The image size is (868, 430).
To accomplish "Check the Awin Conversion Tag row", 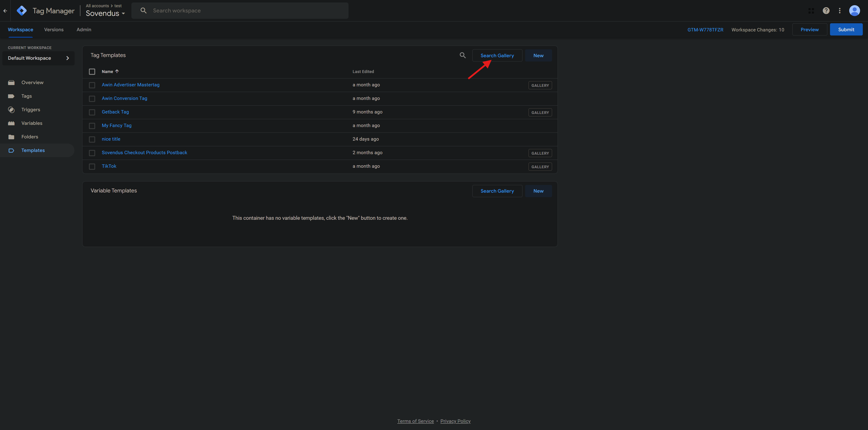I will [92, 99].
